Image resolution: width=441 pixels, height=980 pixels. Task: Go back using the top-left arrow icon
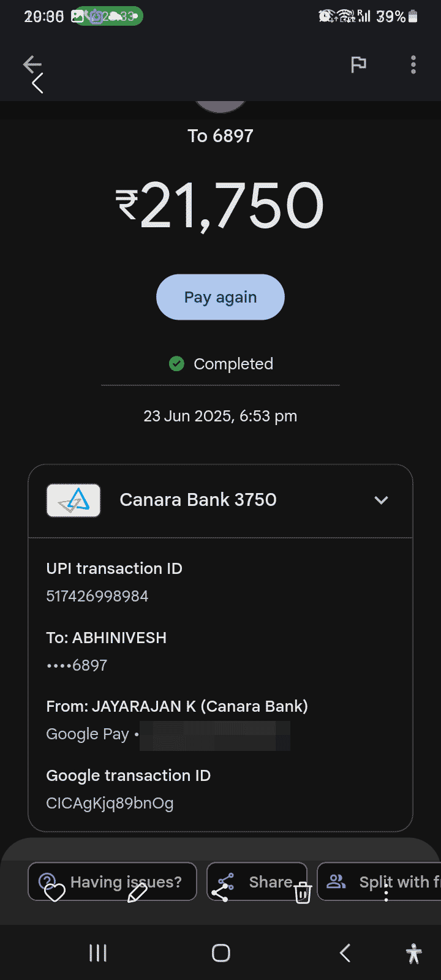click(32, 64)
